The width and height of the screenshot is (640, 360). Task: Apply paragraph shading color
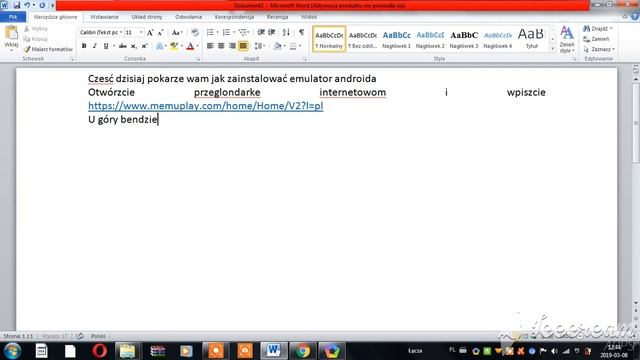(x=278, y=46)
